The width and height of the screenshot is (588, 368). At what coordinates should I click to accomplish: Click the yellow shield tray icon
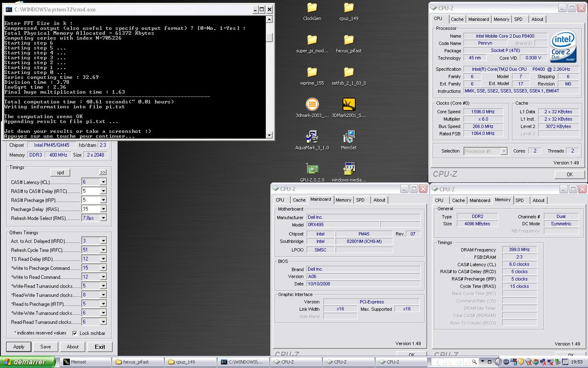(x=521, y=362)
